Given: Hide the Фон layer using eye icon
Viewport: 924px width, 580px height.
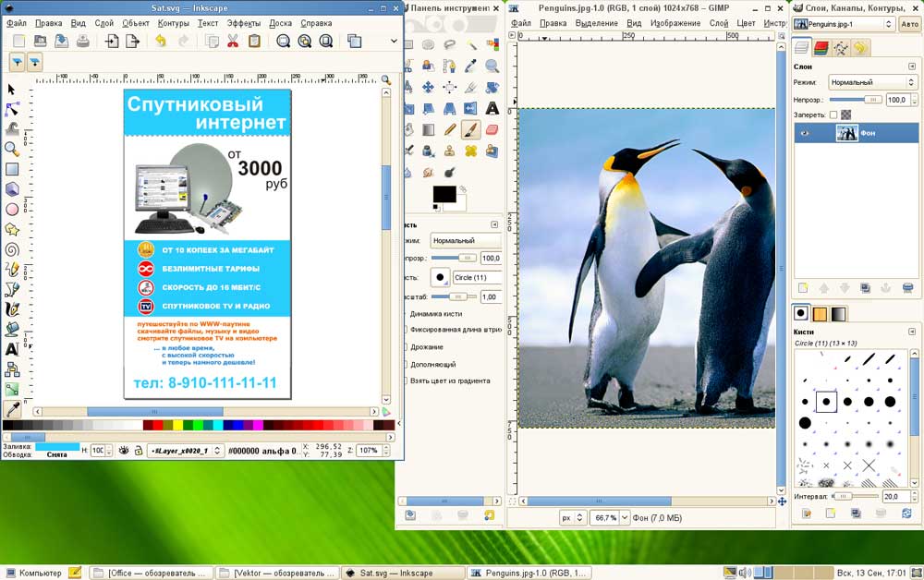Looking at the screenshot, I should click(x=805, y=134).
